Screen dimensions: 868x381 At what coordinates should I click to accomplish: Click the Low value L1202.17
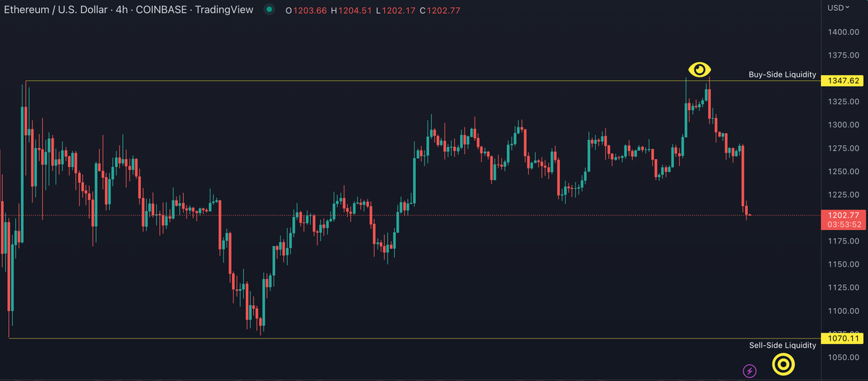click(395, 11)
